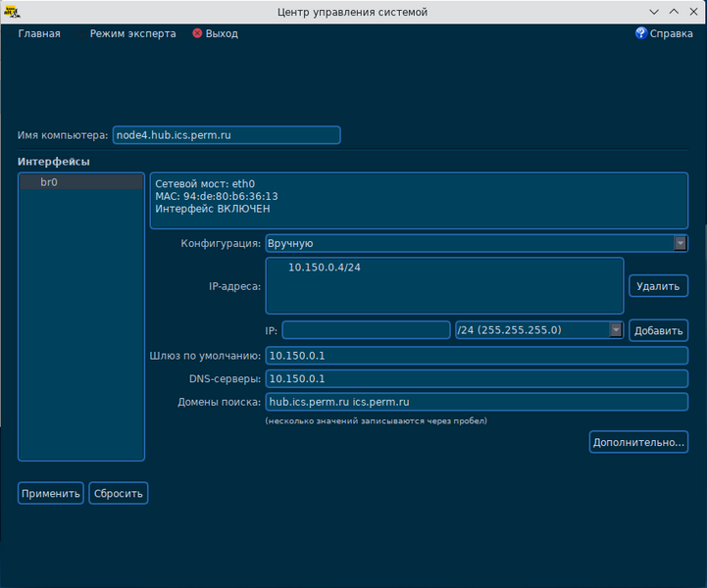Open the Главная page
This screenshot has height=588, width=707.
pos(39,33)
